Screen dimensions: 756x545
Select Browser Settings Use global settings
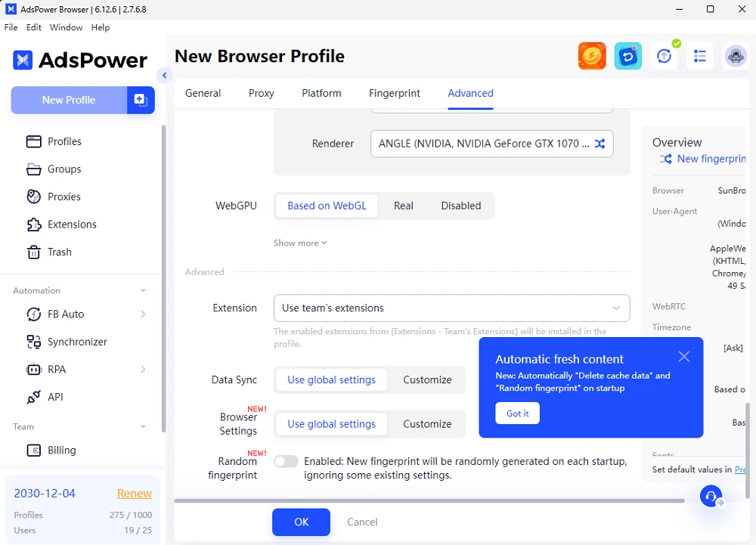point(331,424)
